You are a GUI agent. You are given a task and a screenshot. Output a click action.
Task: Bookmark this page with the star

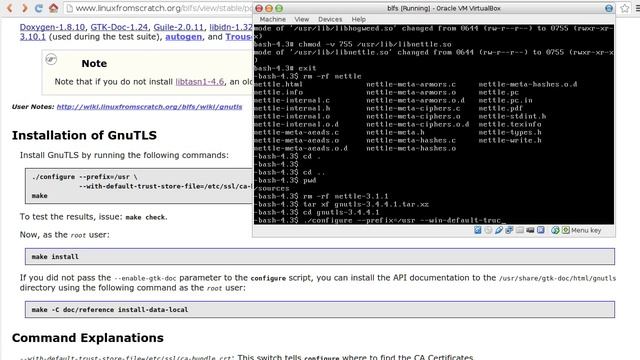pos(624,8)
